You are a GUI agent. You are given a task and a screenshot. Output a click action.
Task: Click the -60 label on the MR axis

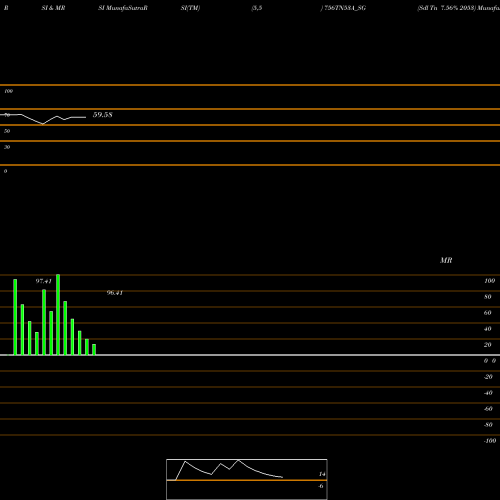pyautogui.click(x=488, y=409)
